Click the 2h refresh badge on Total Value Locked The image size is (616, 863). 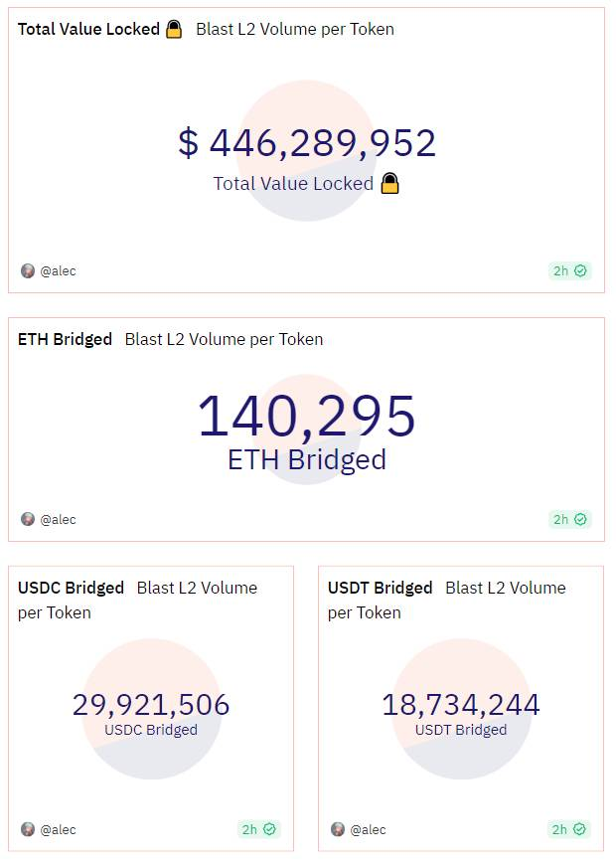tap(569, 270)
